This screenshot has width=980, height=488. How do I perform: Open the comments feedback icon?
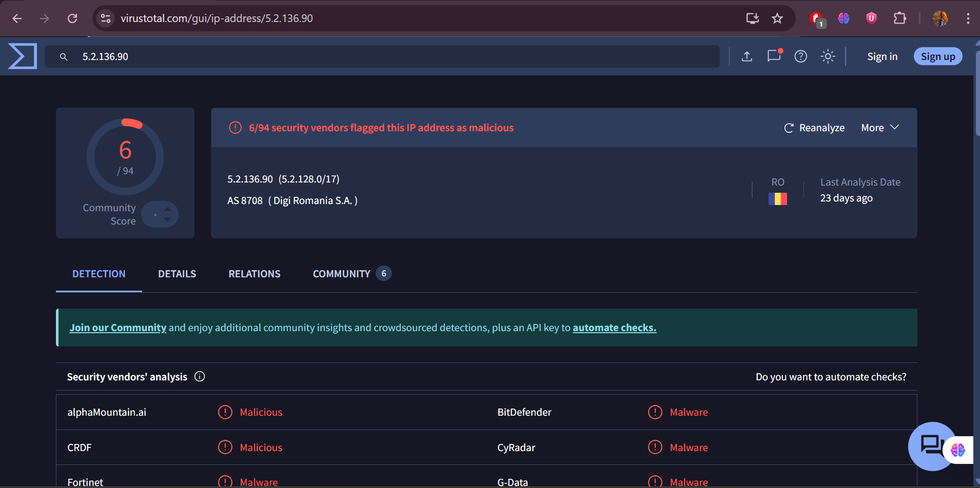[x=774, y=56]
